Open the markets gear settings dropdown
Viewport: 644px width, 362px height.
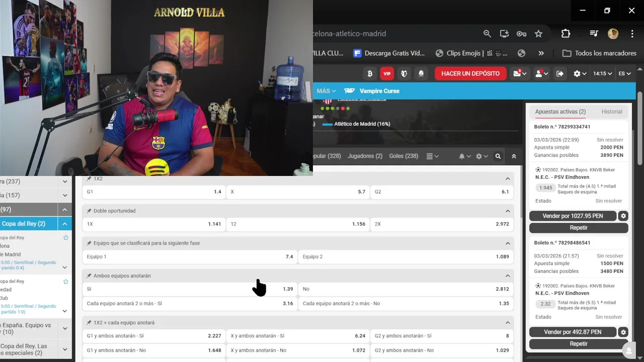[x=482, y=156]
